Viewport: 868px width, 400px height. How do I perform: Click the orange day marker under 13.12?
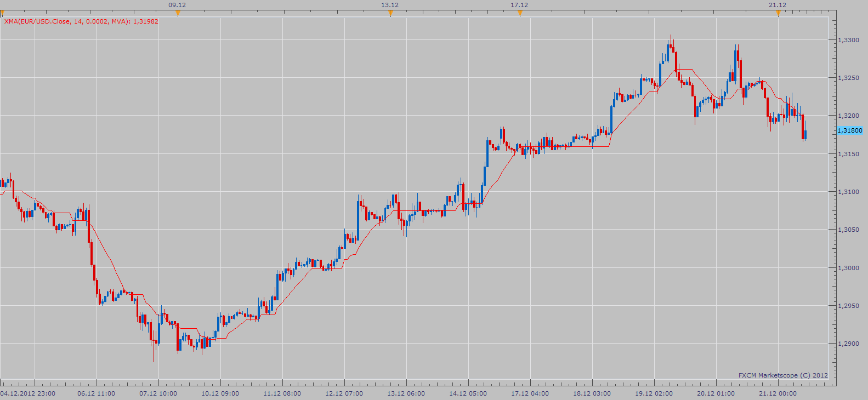tap(390, 14)
